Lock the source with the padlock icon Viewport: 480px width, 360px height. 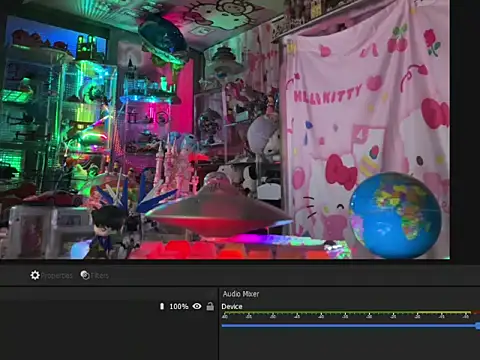(210, 306)
